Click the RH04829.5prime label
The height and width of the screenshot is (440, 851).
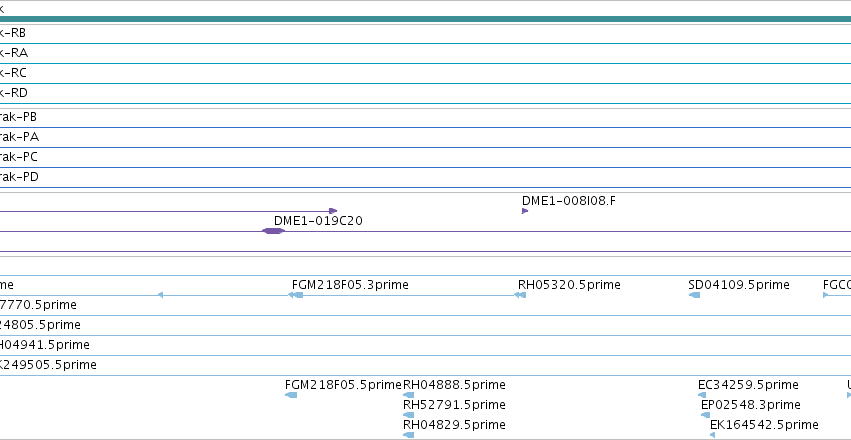[454, 425]
